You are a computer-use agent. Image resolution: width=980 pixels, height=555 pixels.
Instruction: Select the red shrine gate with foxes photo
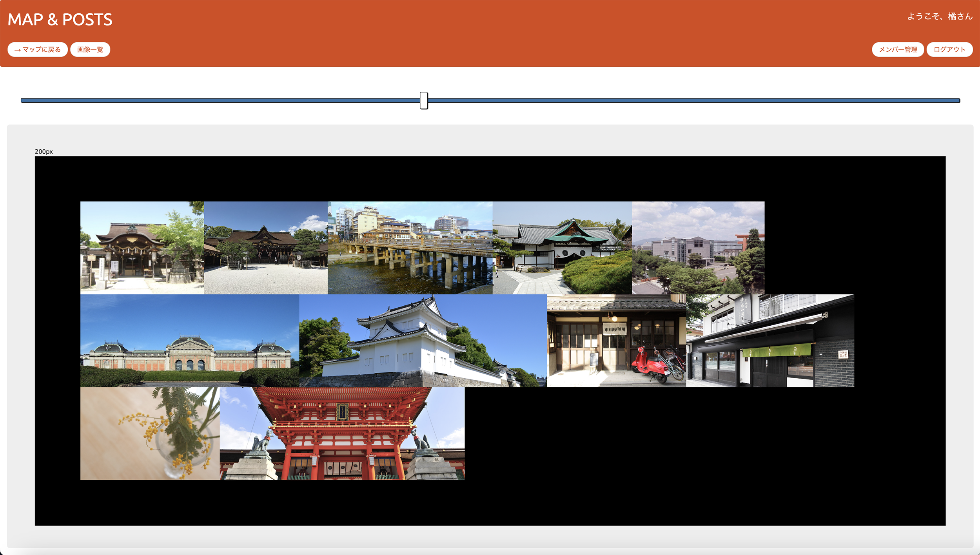[342, 433]
